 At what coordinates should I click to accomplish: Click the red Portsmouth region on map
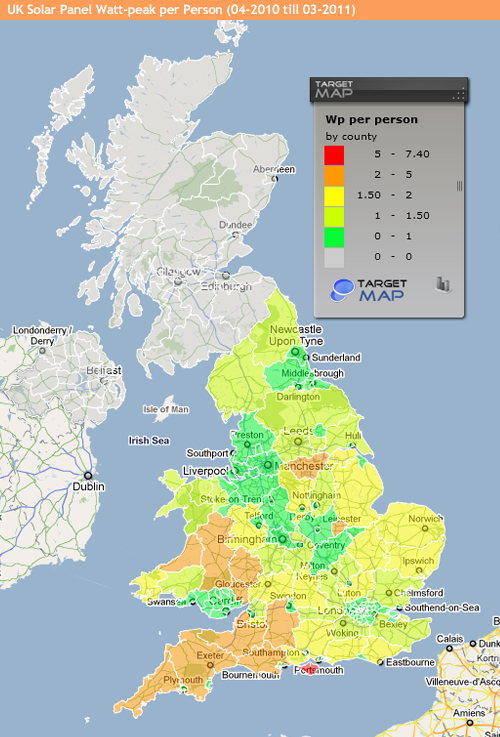coord(309,667)
